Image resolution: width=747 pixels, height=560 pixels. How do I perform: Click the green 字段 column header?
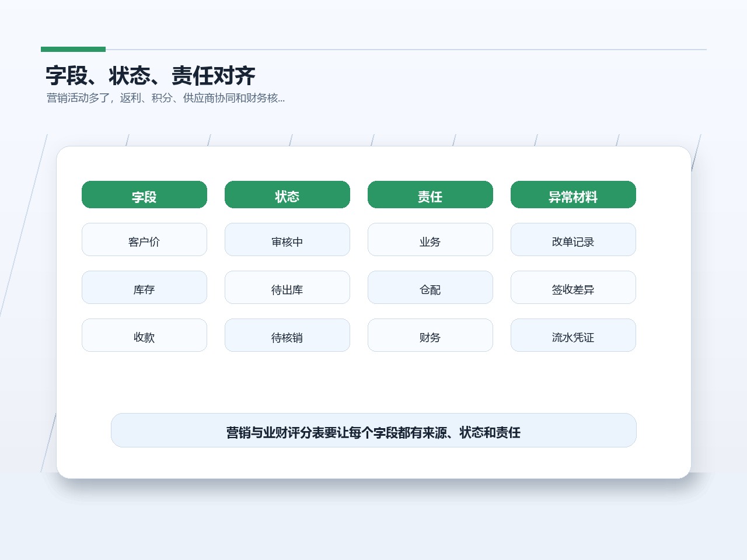144,195
